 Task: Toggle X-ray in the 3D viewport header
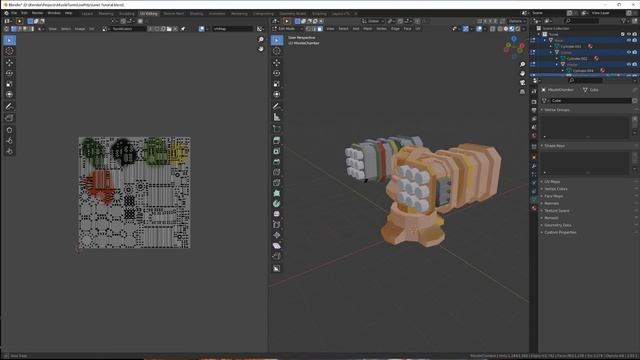click(x=493, y=29)
